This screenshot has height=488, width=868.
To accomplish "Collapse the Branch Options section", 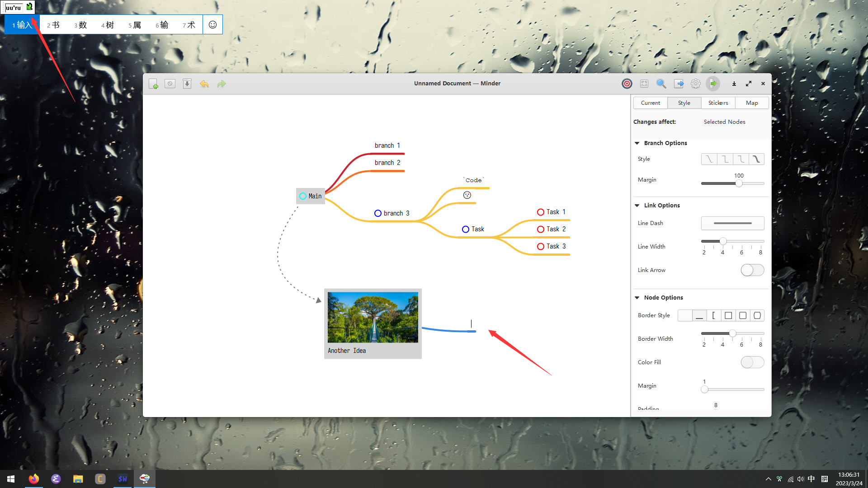I will [x=637, y=143].
